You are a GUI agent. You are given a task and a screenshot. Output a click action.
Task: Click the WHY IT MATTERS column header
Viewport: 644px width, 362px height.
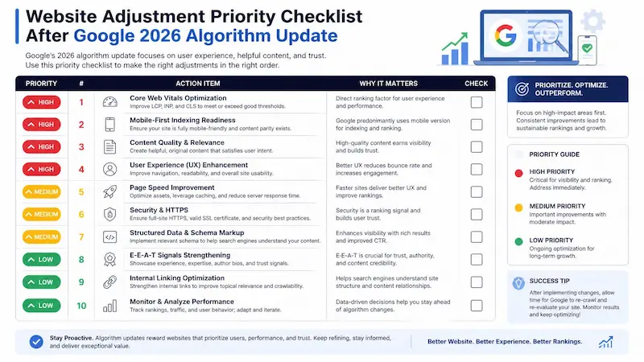point(389,84)
